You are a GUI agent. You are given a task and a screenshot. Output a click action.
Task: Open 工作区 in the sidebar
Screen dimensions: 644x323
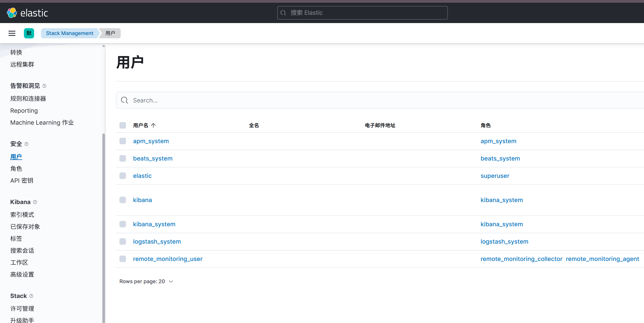click(19, 263)
